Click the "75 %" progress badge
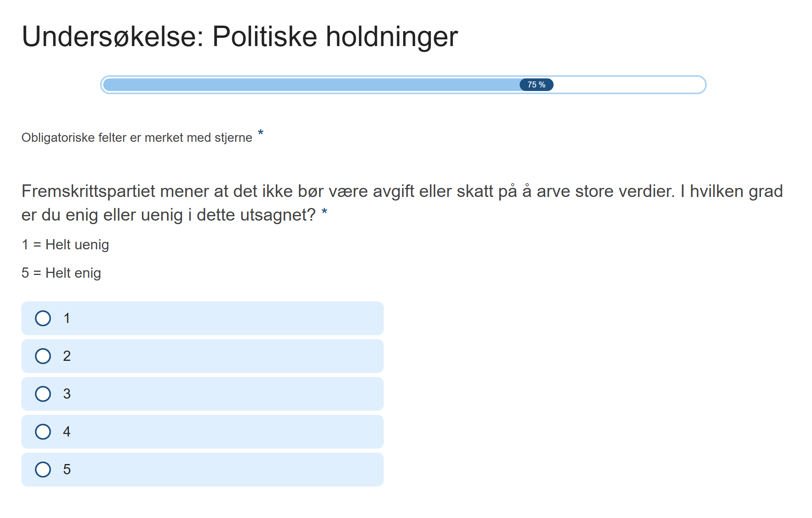The height and width of the screenshot is (518, 812). [536, 85]
